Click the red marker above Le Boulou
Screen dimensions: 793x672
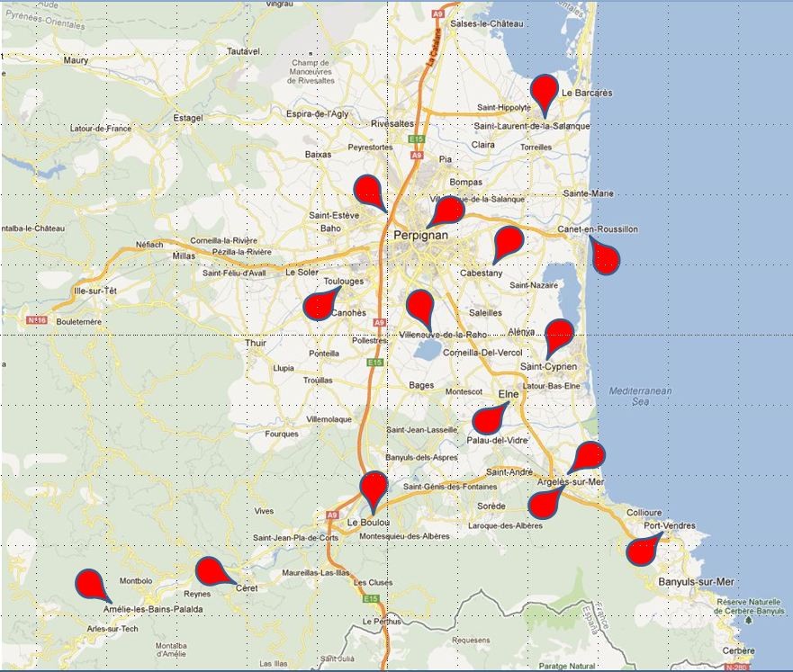point(374,488)
